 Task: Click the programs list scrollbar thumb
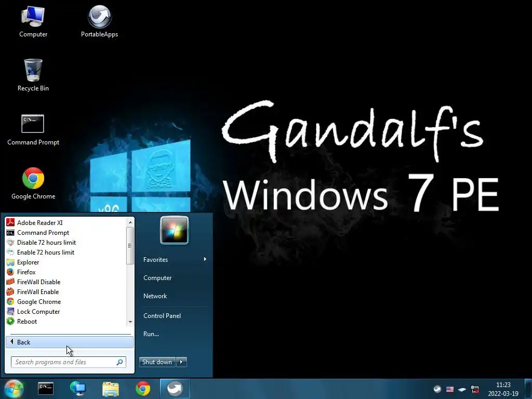click(x=130, y=246)
